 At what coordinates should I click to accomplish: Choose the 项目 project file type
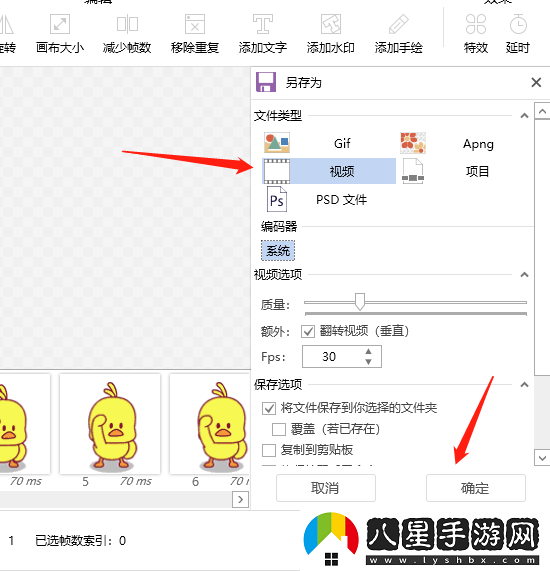click(465, 171)
